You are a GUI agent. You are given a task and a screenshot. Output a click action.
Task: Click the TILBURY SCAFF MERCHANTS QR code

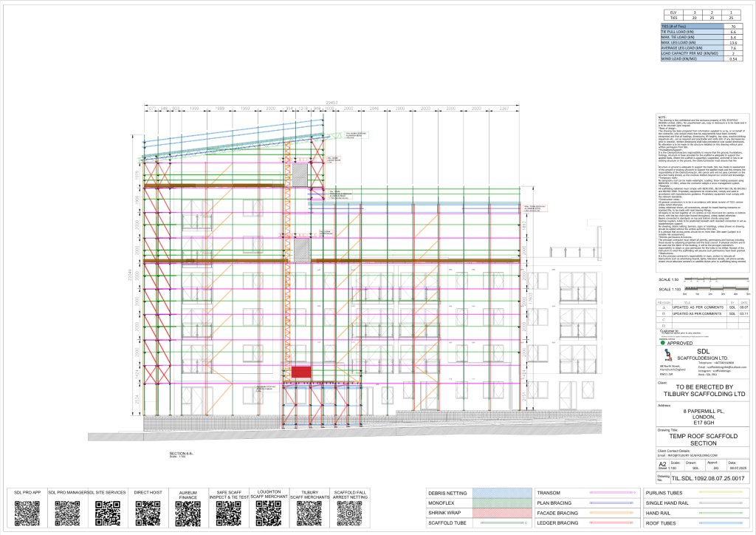309,513
